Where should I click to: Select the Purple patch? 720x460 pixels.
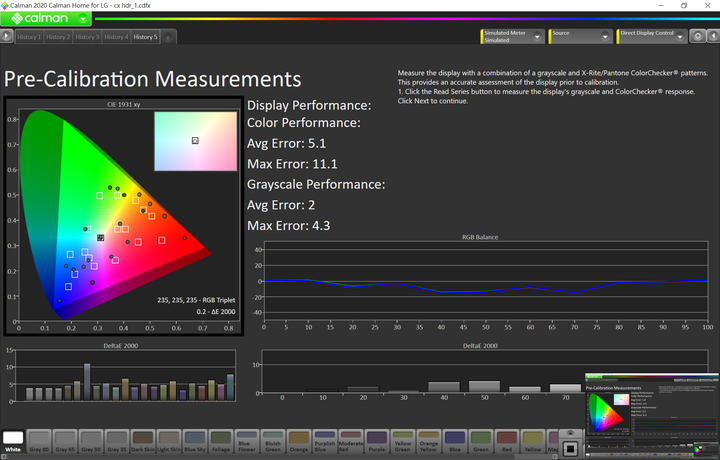tap(377, 442)
